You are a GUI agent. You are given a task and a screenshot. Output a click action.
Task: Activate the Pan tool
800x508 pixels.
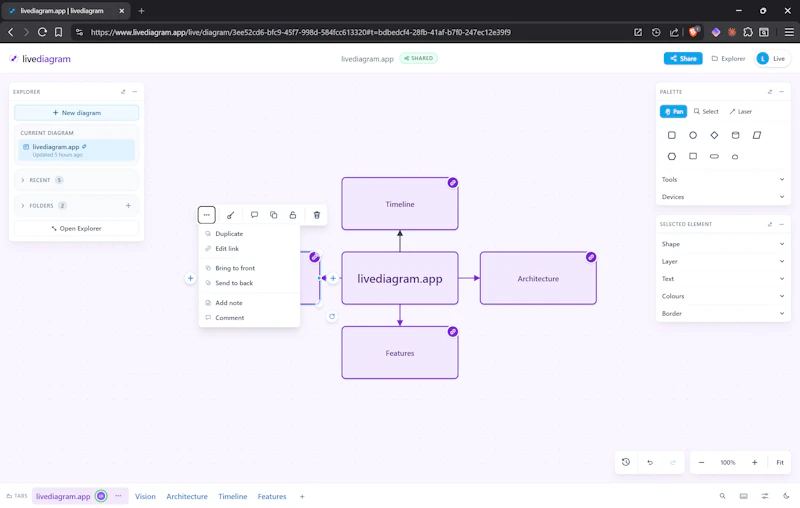tap(673, 111)
